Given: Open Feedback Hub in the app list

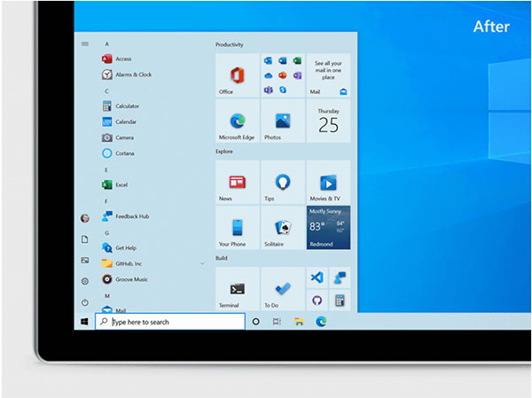Looking at the screenshot, I should click(x=126, y=216).
